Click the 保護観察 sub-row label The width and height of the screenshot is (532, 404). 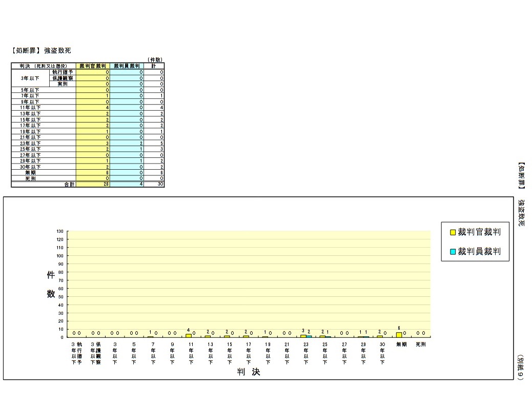click(x=62, y=78)
